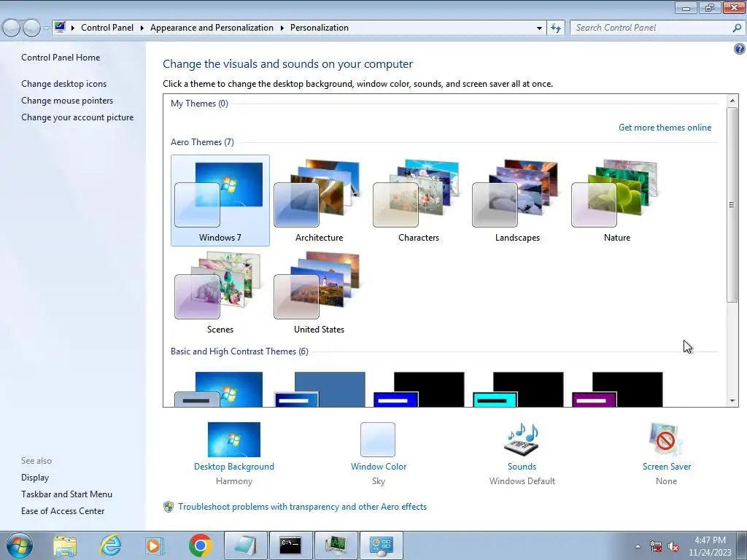Open Troubleshoot problems with transparency link
The width and height of the screenshot is (747, 560).
click(x=302, y=507)
